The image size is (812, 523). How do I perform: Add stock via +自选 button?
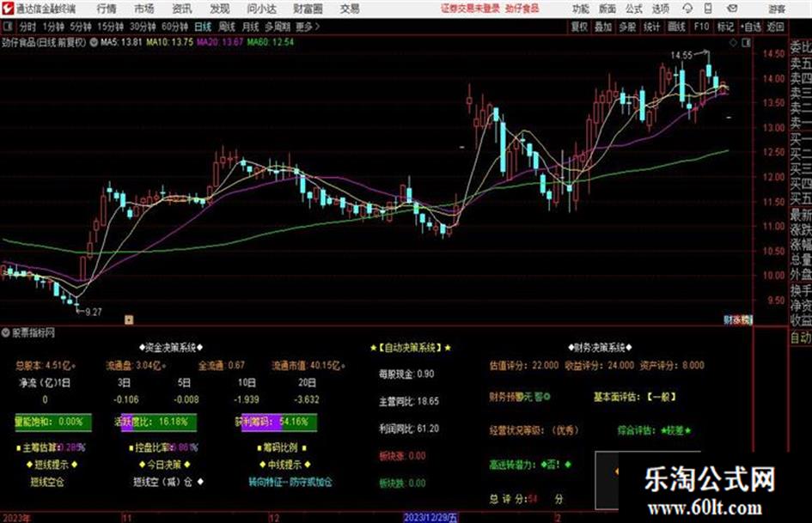coord(750,27)
